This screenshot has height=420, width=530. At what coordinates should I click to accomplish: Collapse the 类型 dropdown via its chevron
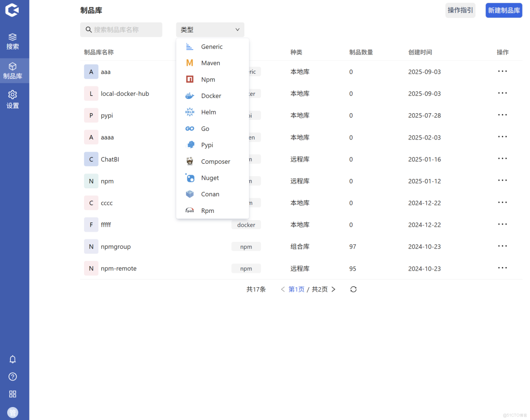tap(237, 30)
